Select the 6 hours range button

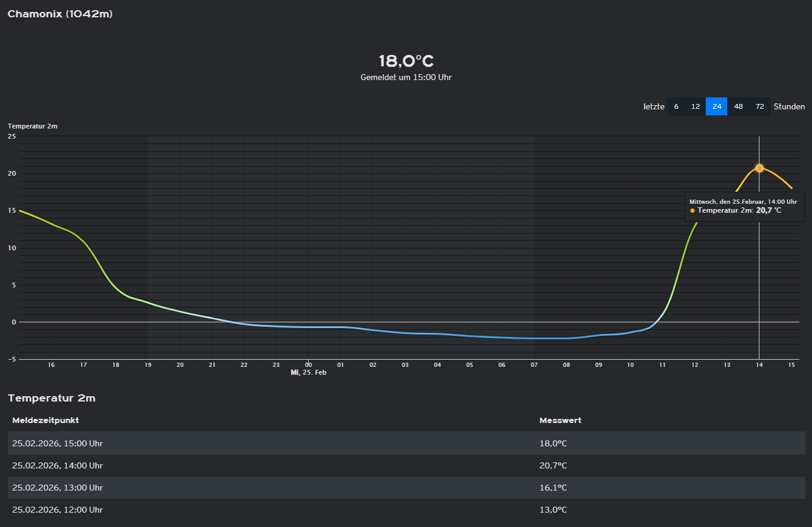tap(676, 106)
